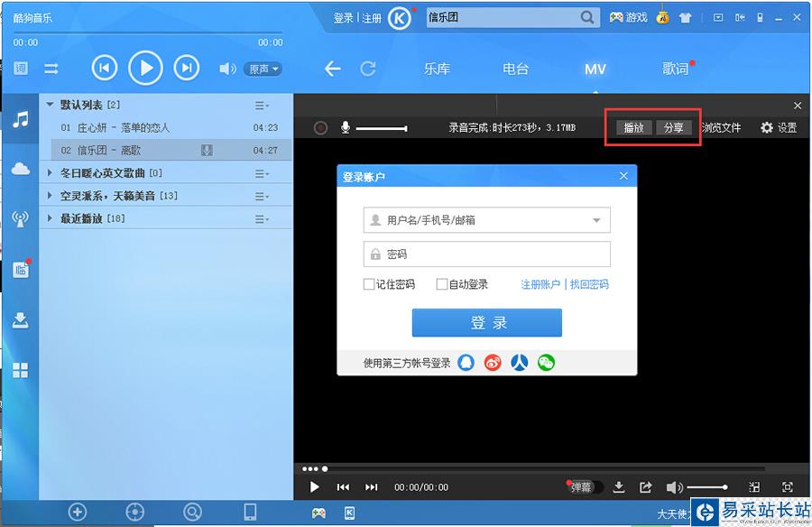Click the microphone icon on 离歌 row
The image size is (812, 527).
[207, 151]
